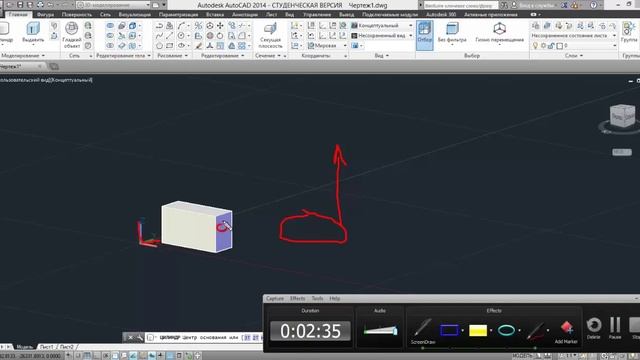Select the Circle tool in Рисование panel
640x360 pixels.
(181, 36)
